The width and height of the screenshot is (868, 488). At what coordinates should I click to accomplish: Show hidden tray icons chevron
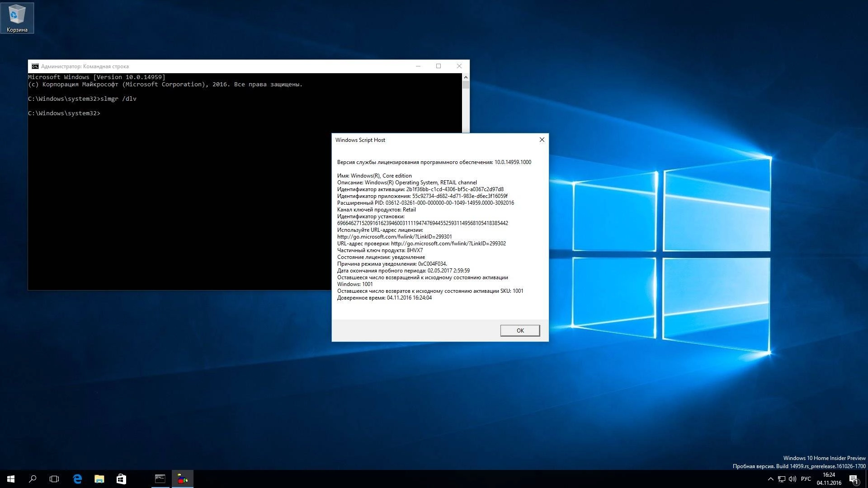(x=771, y=479)
